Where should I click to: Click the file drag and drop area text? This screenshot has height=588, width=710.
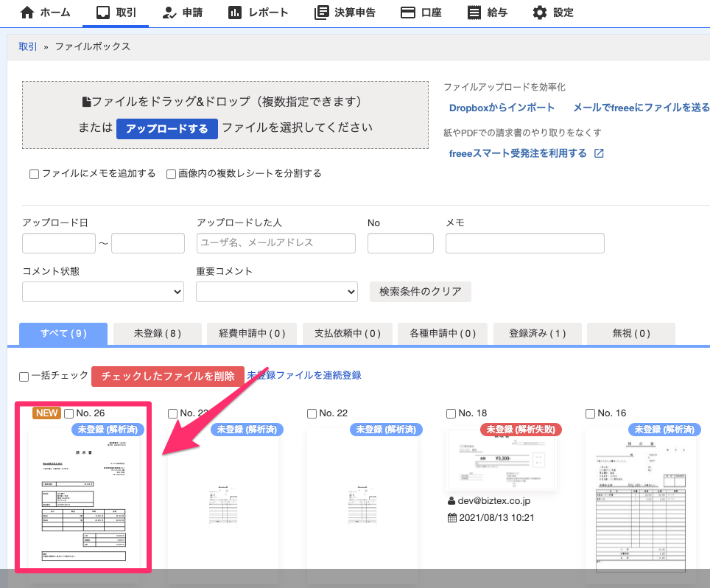click(x=222, y=102)
